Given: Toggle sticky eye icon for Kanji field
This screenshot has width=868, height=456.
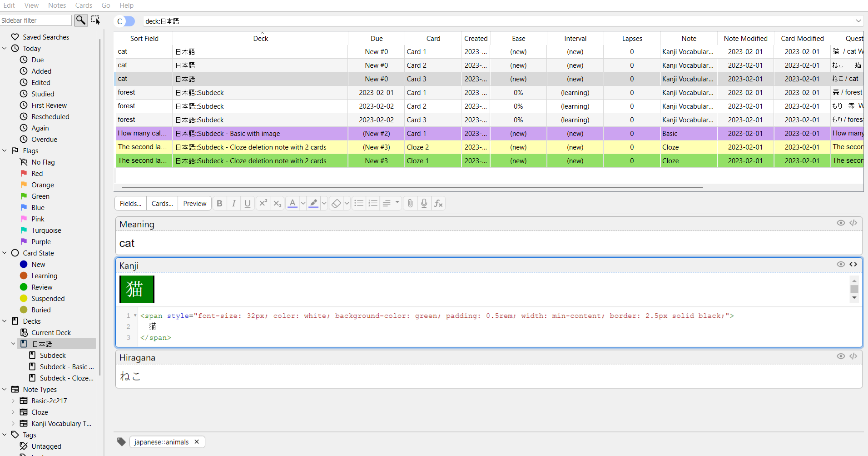Looking at the screenshot, I should tap(841, 264).
